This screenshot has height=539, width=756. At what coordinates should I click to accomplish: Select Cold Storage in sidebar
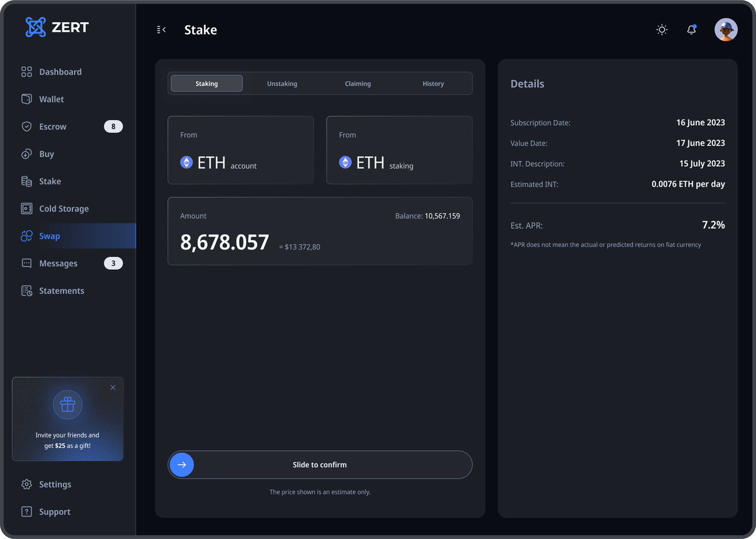pos(64,209)
